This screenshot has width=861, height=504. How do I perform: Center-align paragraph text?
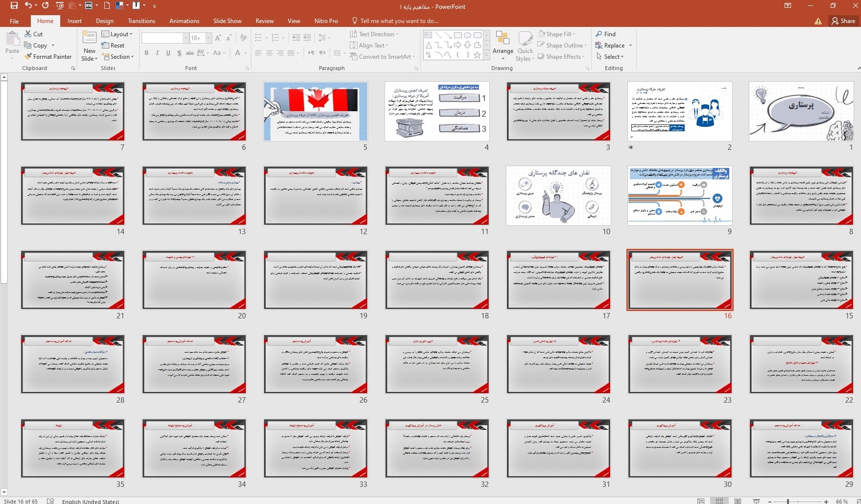[x=269, y=53]
